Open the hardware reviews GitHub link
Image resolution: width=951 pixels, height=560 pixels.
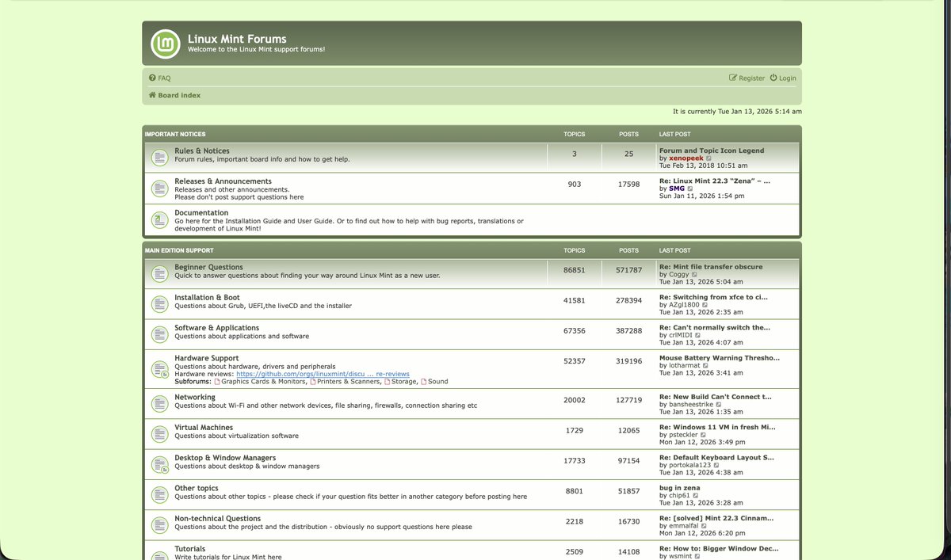tap(323, 374)
